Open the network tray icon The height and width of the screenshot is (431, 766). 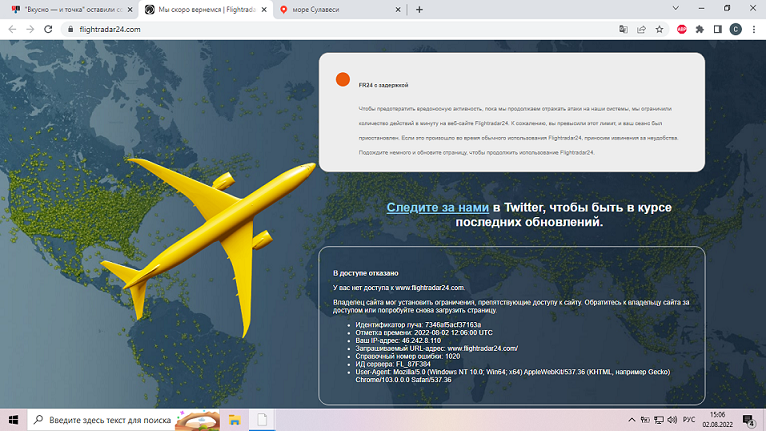tap(659, 420)
